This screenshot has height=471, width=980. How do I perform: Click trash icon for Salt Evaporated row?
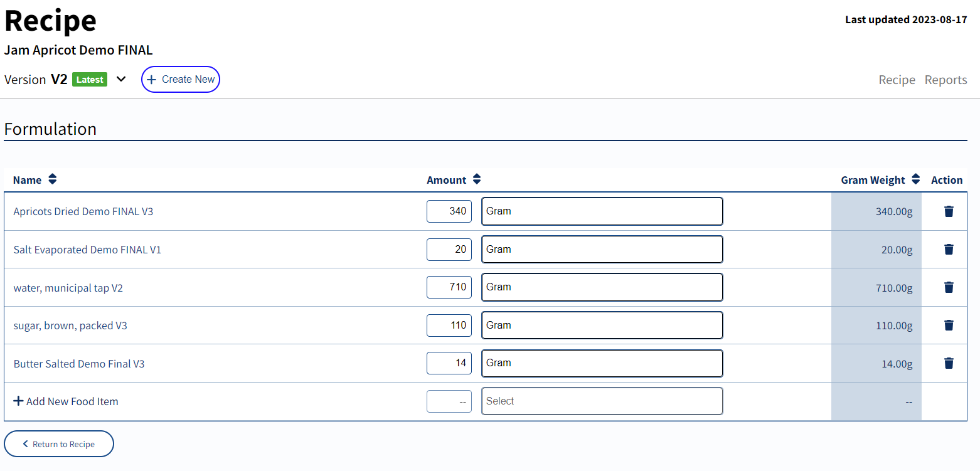pos(949,250)
